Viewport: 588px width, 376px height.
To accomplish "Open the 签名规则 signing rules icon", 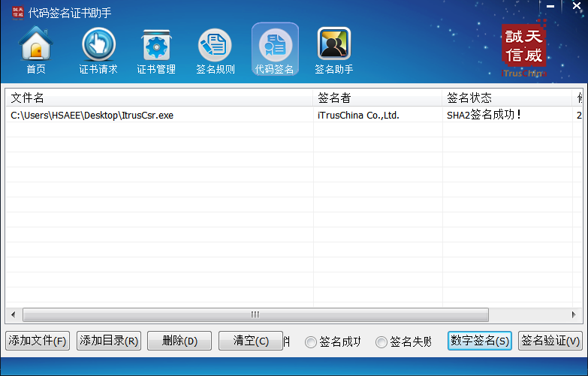I will [216, 50].
